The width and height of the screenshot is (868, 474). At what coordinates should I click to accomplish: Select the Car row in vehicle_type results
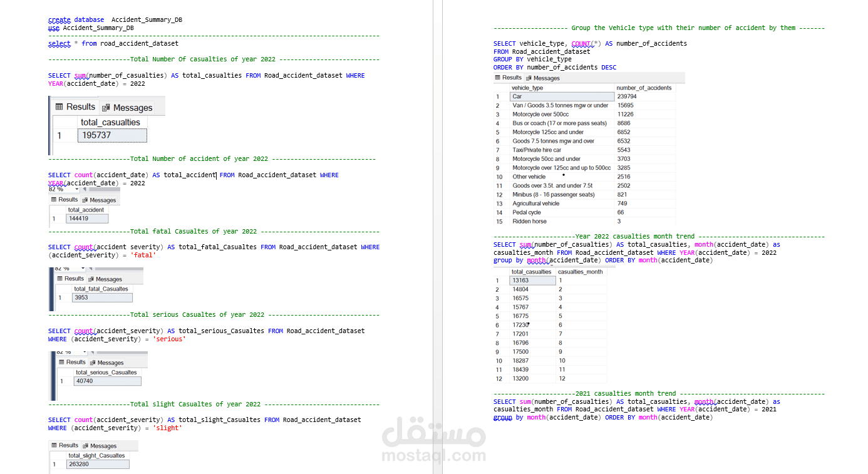click(562, 96)
